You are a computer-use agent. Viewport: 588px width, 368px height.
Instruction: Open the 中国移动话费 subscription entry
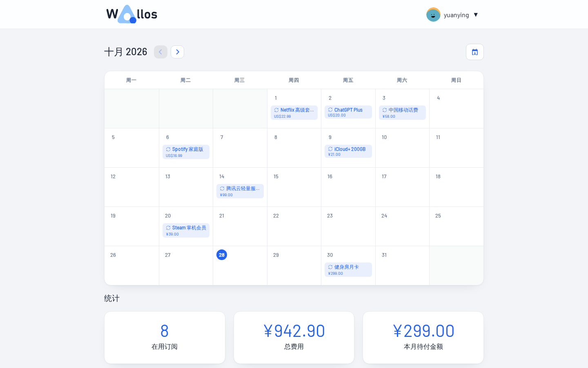click(402, 113)
